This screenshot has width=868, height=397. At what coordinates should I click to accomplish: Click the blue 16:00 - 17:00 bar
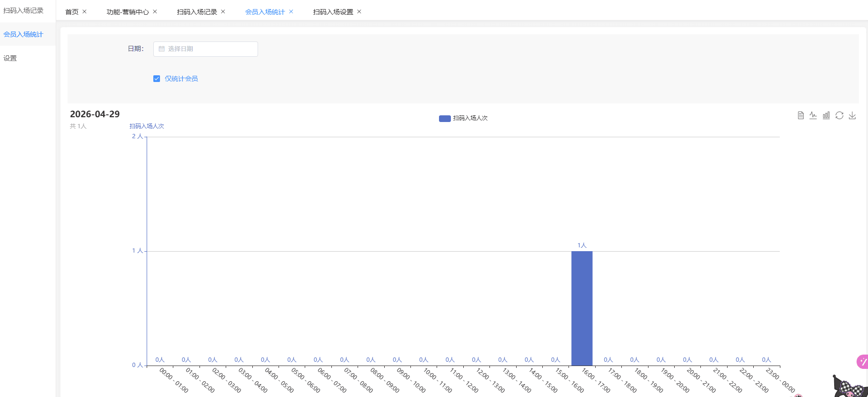[x=582, y=308]
